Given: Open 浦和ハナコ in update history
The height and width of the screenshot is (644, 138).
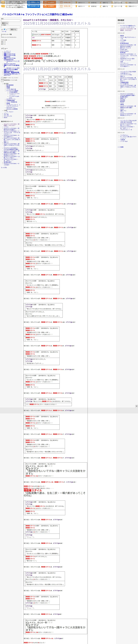Looking at the screenshot, I should pos(123,111).
